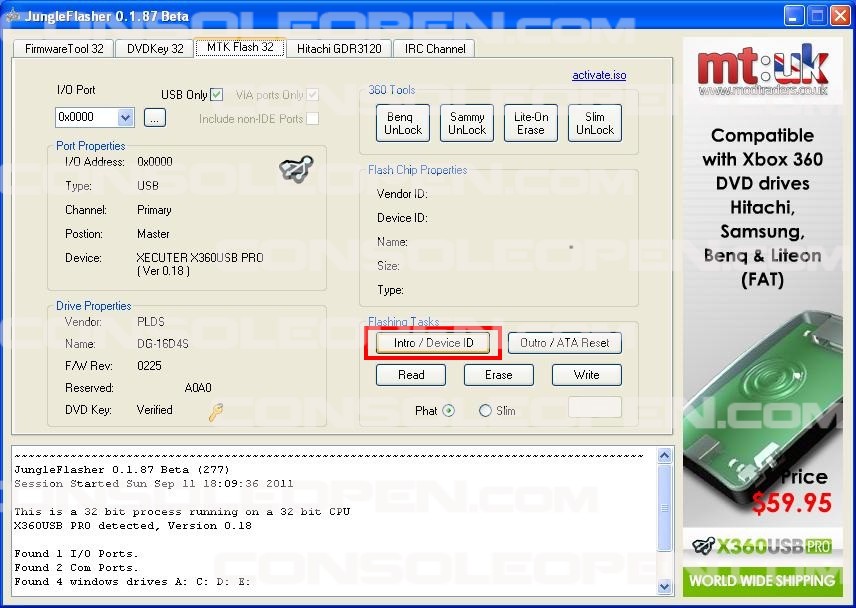856x608 pixels.
Task: Click the blank field beside Slim radio
Action: [x=595, y=407]
